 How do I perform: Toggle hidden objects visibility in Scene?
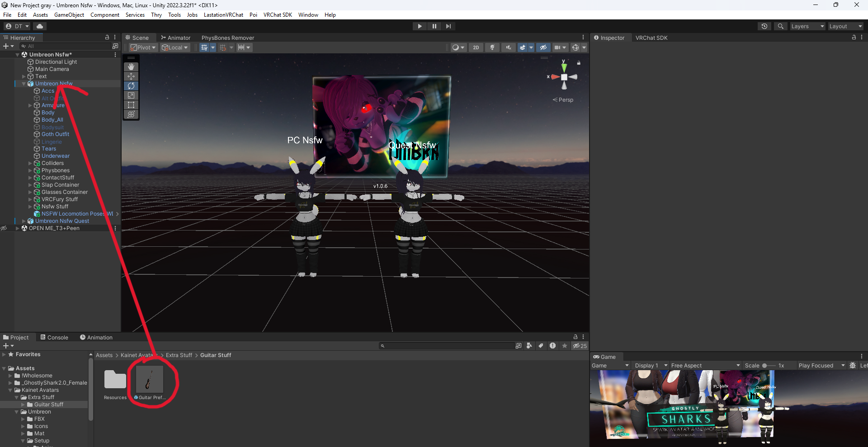[x=543, y=47]
